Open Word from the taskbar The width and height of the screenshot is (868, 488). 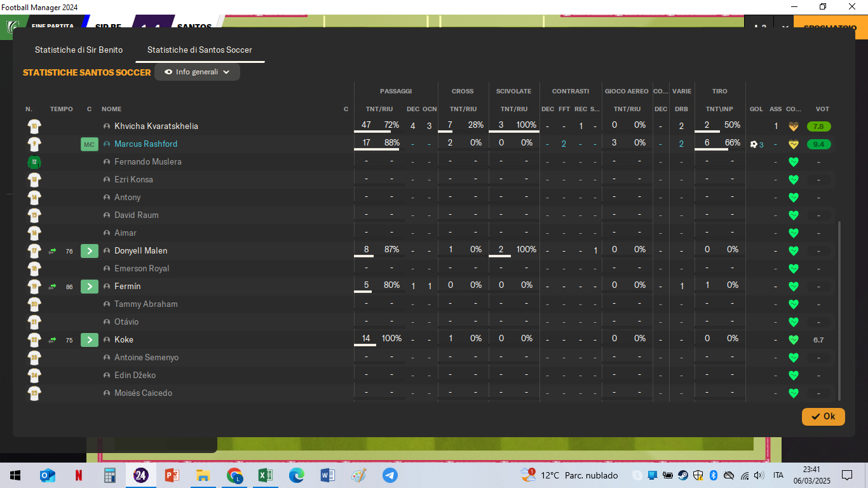click(328, 475)
